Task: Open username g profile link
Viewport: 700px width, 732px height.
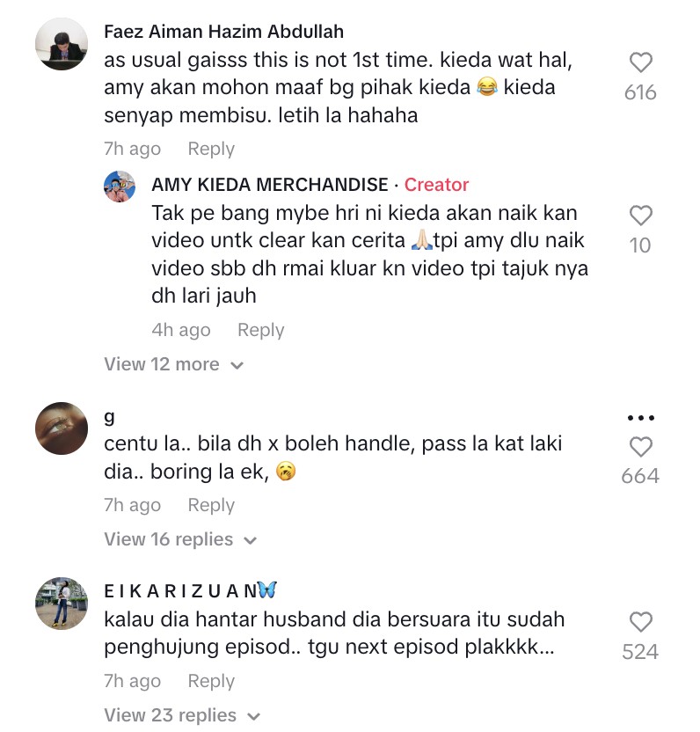Action: [x=109, y=416]
